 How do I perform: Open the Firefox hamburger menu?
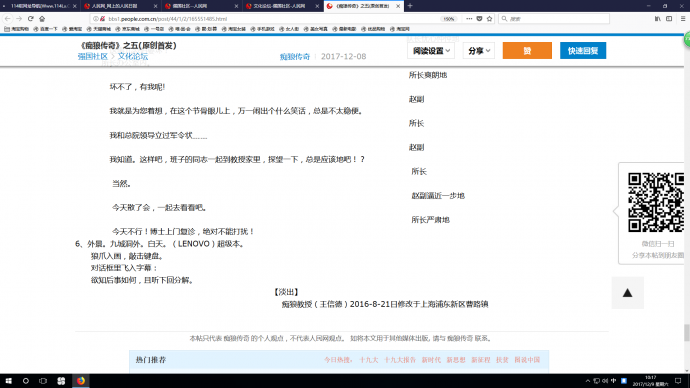click(x=683, y=19)
